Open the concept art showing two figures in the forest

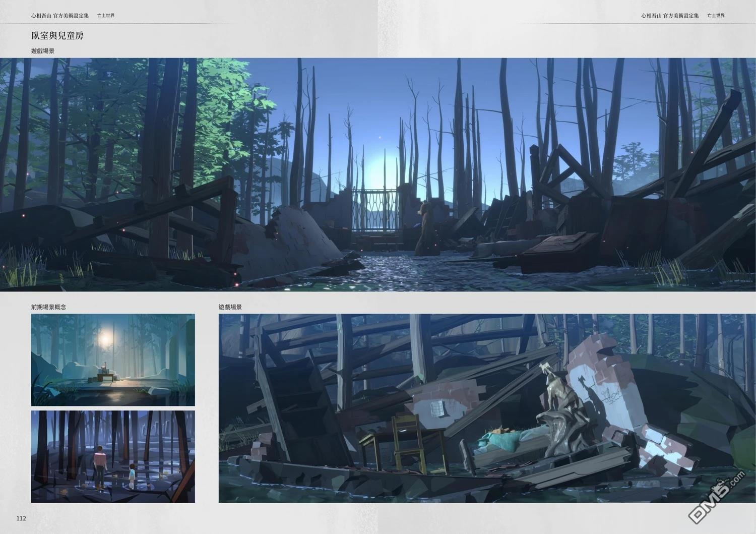pos(113,456)
